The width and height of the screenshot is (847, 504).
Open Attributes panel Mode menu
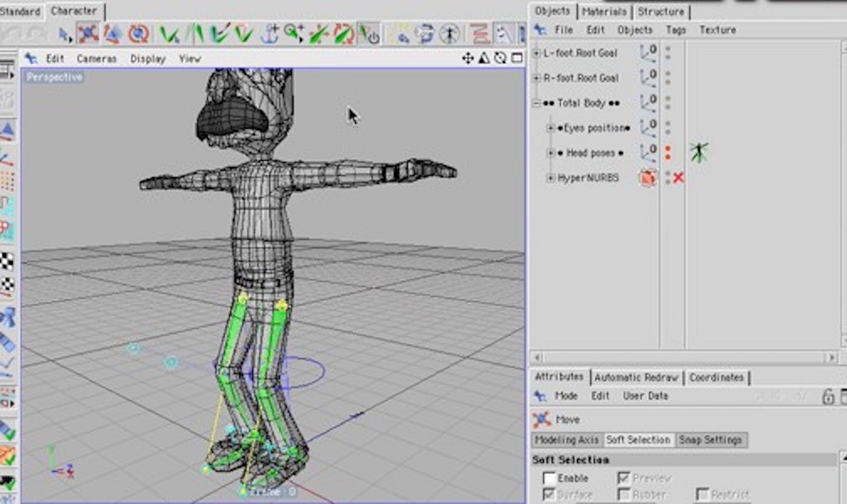pos(566,396)
